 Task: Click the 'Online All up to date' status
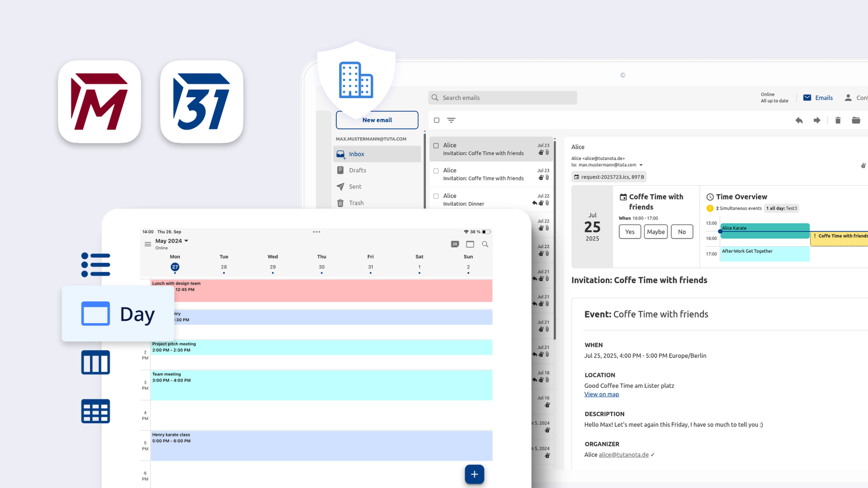(774, 98)
